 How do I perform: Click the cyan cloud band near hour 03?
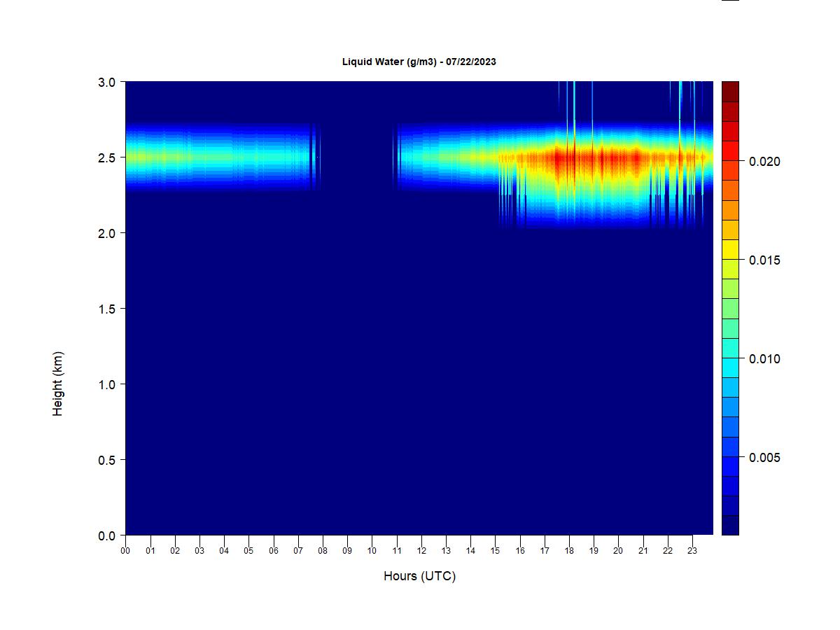pyautogui.click(x=199, y=157)
